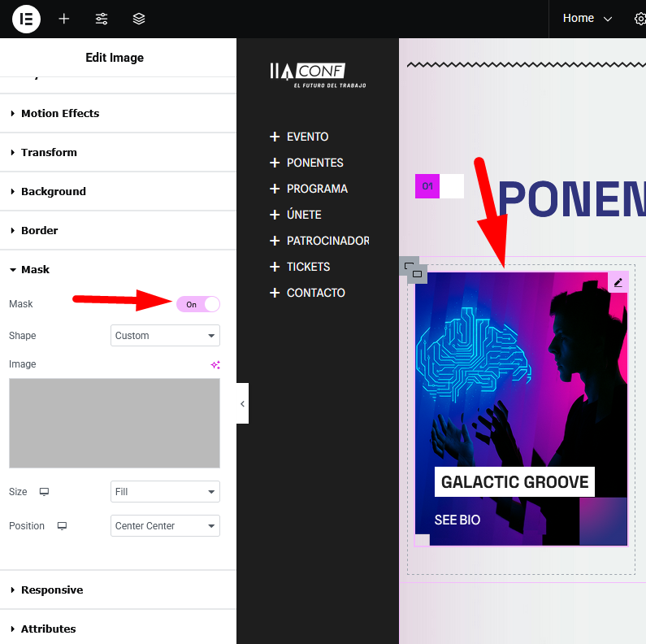The height and width of the screenshot is (644, 646).
Task: Toggle the Mask switch off
Action: 198,304
